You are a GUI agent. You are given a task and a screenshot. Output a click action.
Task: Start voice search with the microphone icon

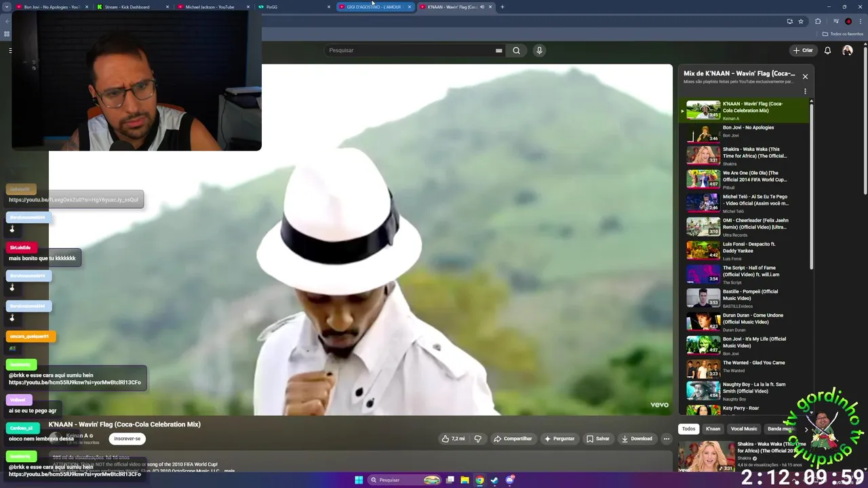click(539, 50)
